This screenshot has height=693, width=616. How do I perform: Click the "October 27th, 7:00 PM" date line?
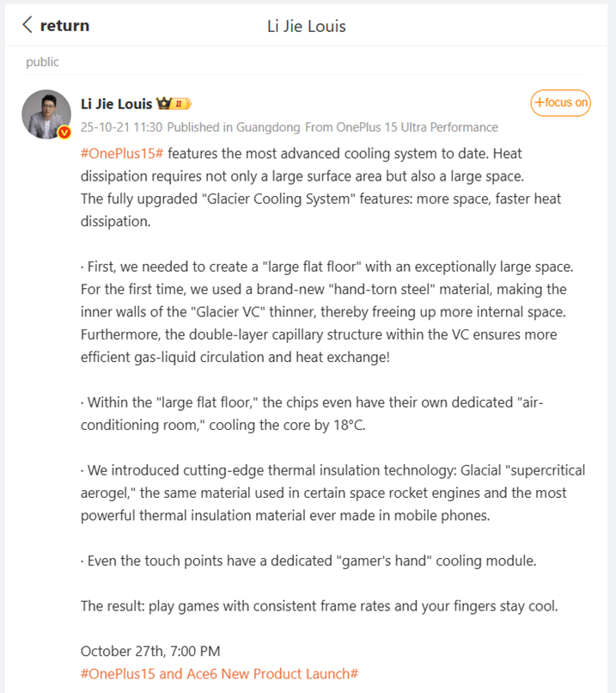pos(150,651)
